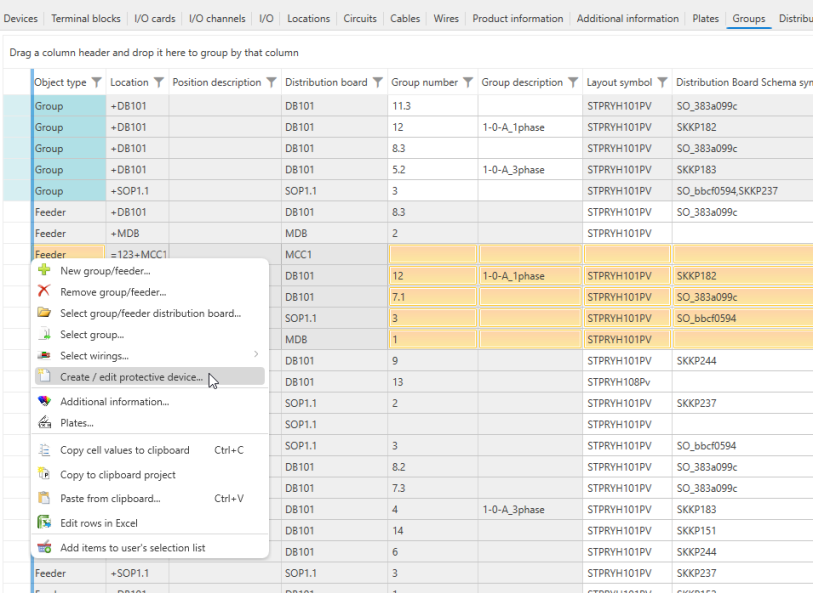Select Copy cell values to clipboard
The width and height of the screenshot is (813, 593).
pyautogui.click(x=124, y=450)
